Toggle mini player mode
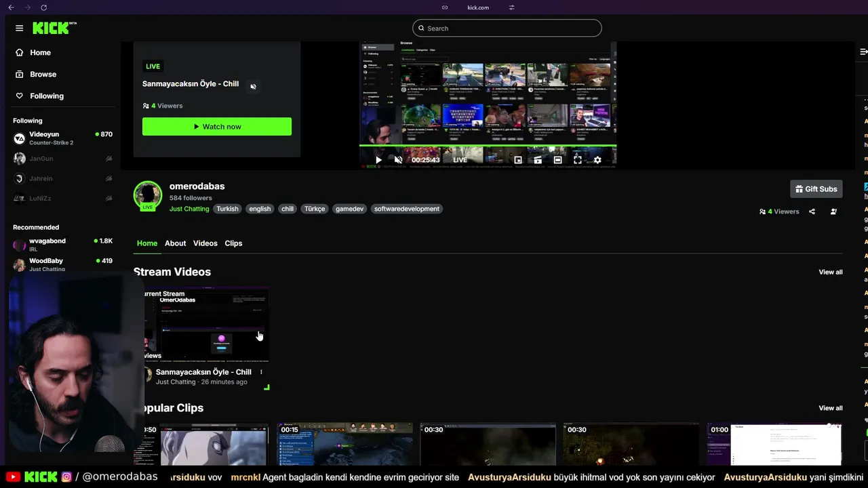868x488 pixels. pos(518,160)
